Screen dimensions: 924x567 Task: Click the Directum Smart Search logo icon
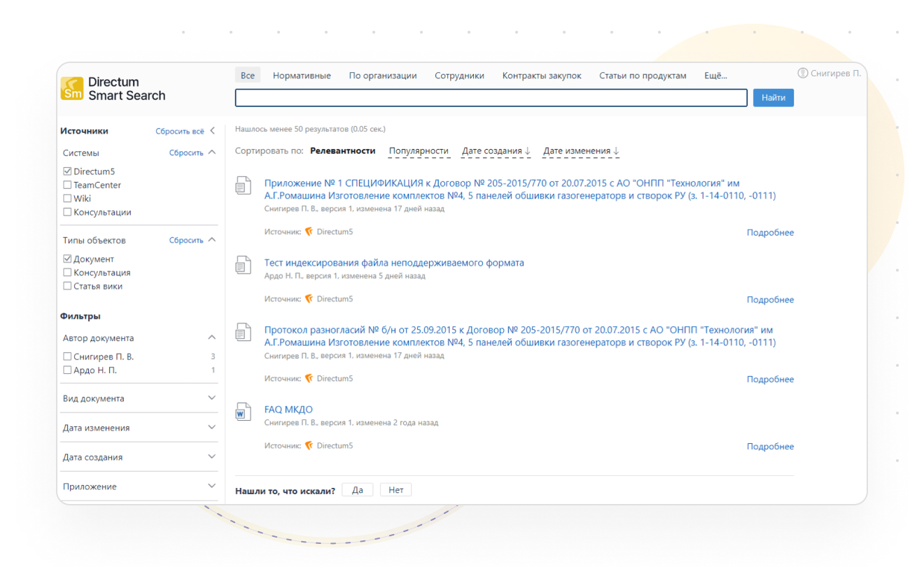point(72,88)
